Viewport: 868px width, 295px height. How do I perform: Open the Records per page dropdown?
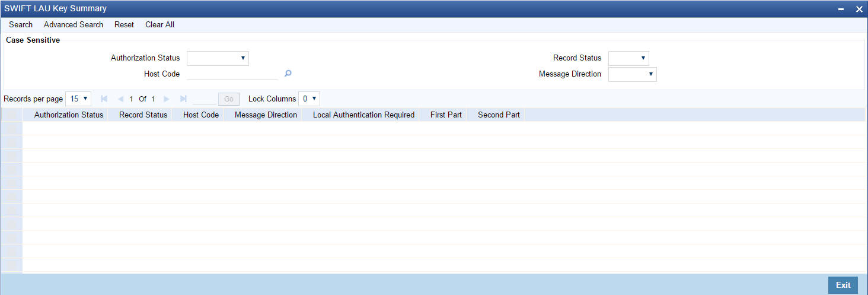78,99
